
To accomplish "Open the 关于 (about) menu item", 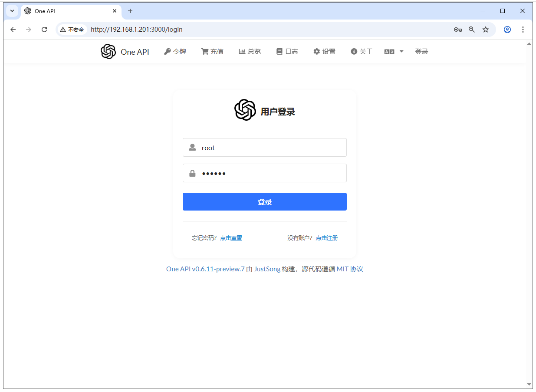I will click(362, 52).
